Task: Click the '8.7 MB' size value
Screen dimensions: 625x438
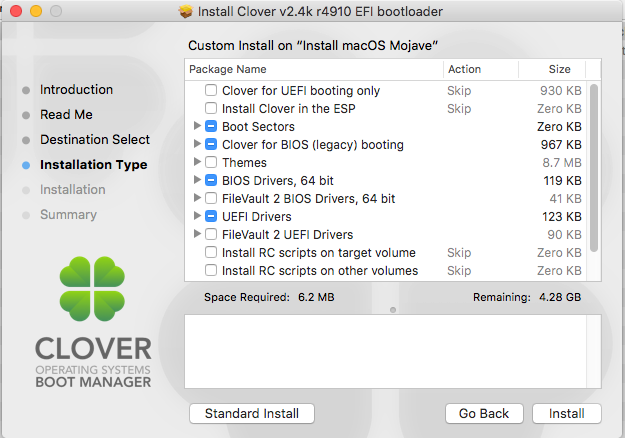Action: tap(562, 162)
